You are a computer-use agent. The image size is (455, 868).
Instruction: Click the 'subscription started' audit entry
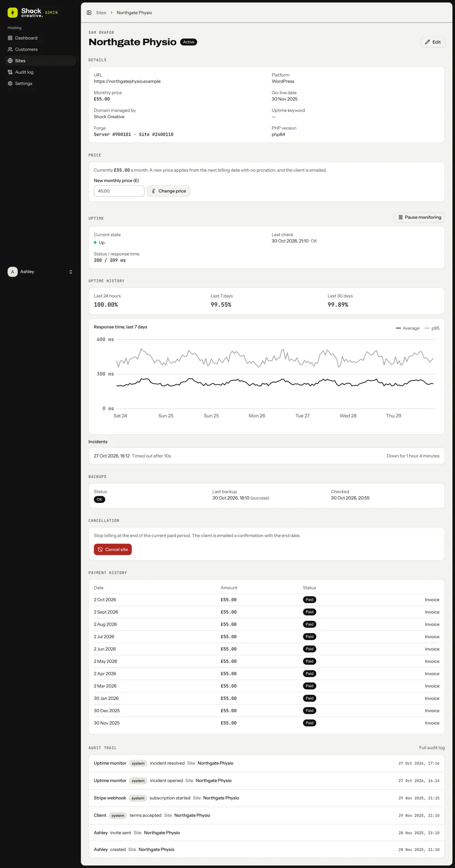tap(267, 798)
